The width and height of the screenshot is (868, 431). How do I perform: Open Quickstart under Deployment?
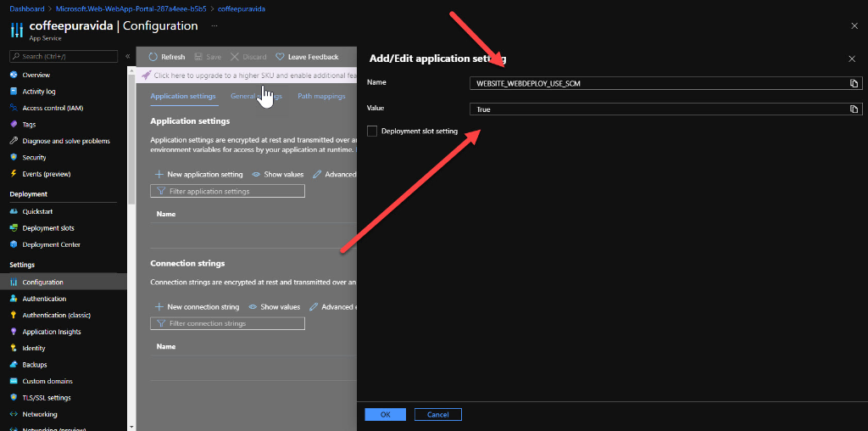pos(37,211)
